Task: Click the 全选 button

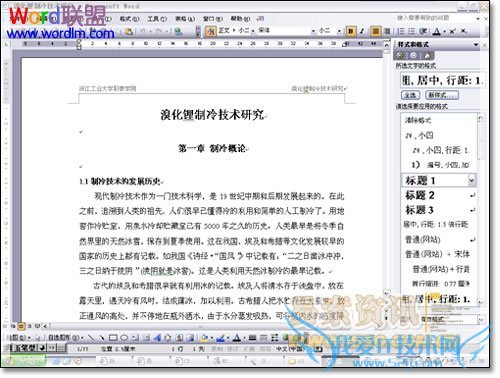Action: tap(410, 95)
